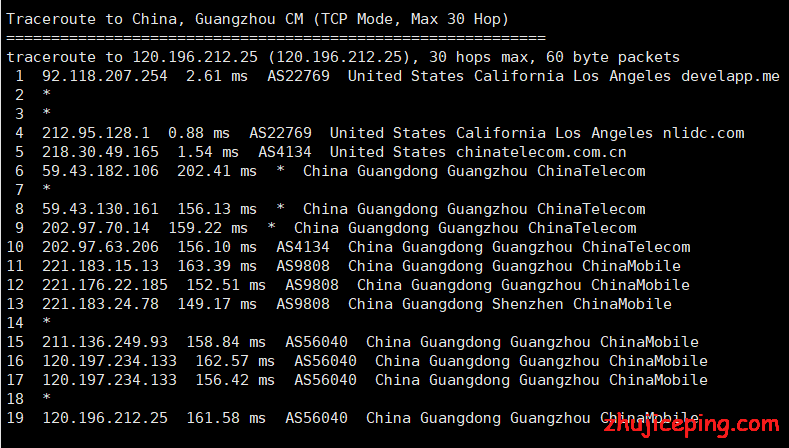789x448 pixels.
Task: Click the 162.57 ms latency value
Action: (x=235, y=361)
